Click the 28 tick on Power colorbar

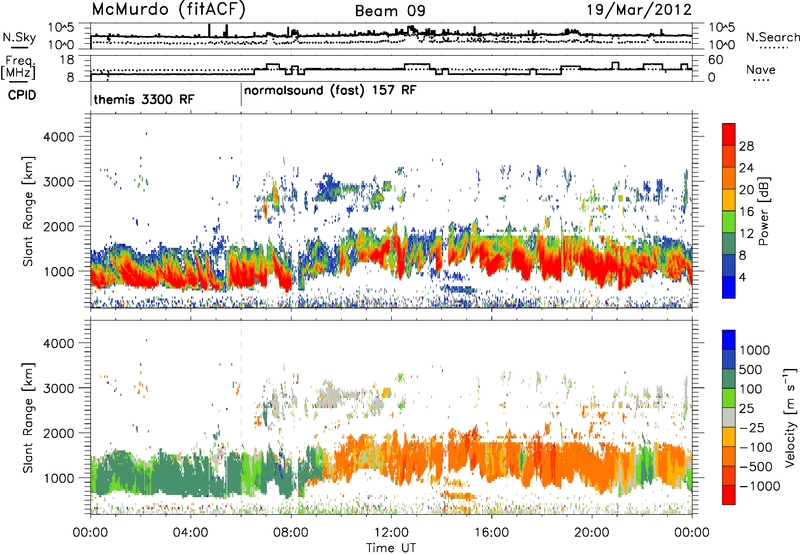[x=746, y=146]
